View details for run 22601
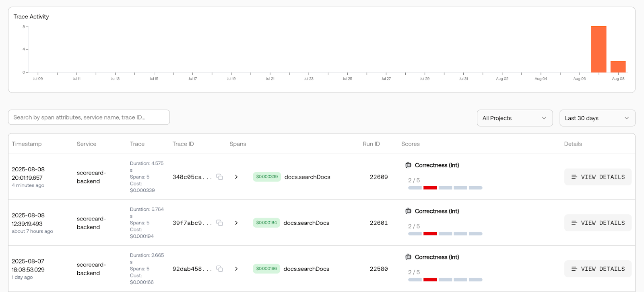 598,223
